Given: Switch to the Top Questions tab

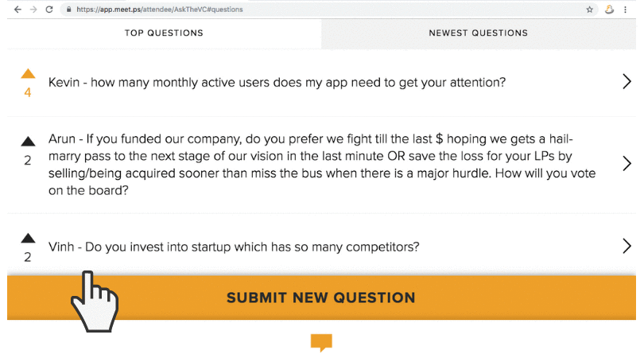Looking at the screenshot, I should (x=164, y=33).
